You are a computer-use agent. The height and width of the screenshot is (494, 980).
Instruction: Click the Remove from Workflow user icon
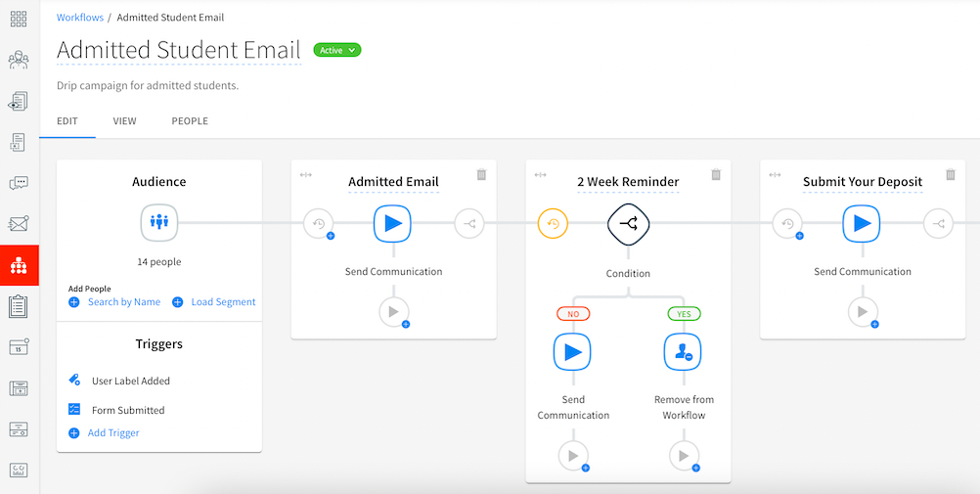coord(683,352)
